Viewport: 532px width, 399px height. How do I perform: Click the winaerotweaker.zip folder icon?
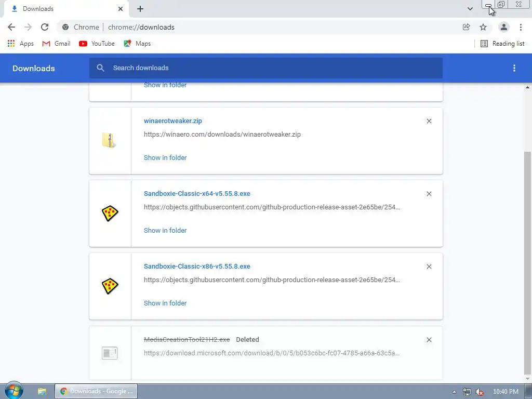109,140
